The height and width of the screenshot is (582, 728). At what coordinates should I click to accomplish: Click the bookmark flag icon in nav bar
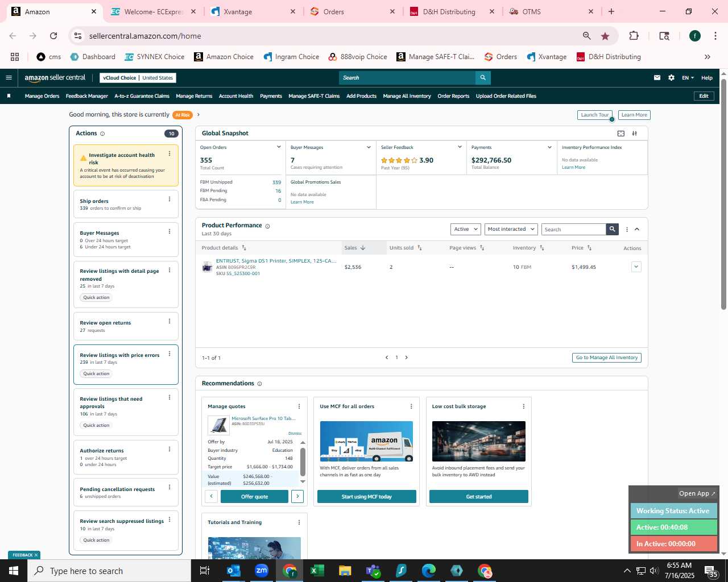tap(9, 96)
